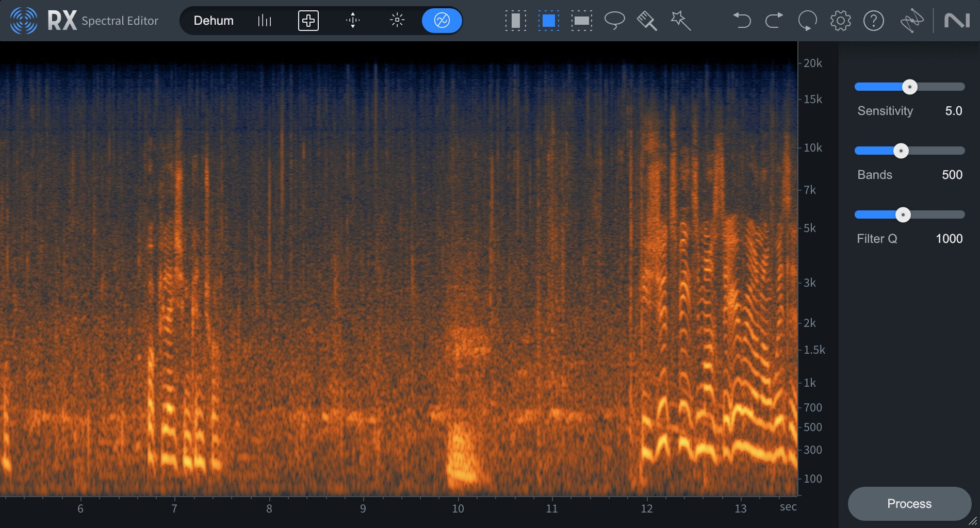Screen dimensions: 980x528
Task: Select the Lasso selection tool
Action: click(615, 21)
